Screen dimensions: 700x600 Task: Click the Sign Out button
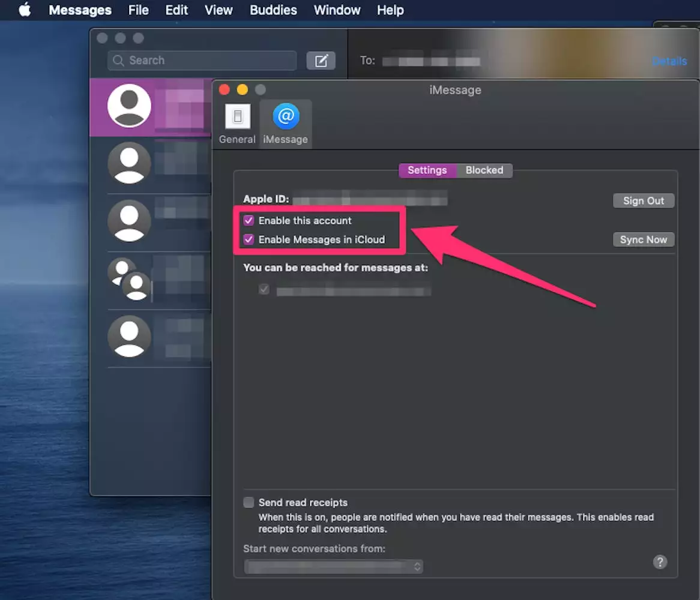644,201
